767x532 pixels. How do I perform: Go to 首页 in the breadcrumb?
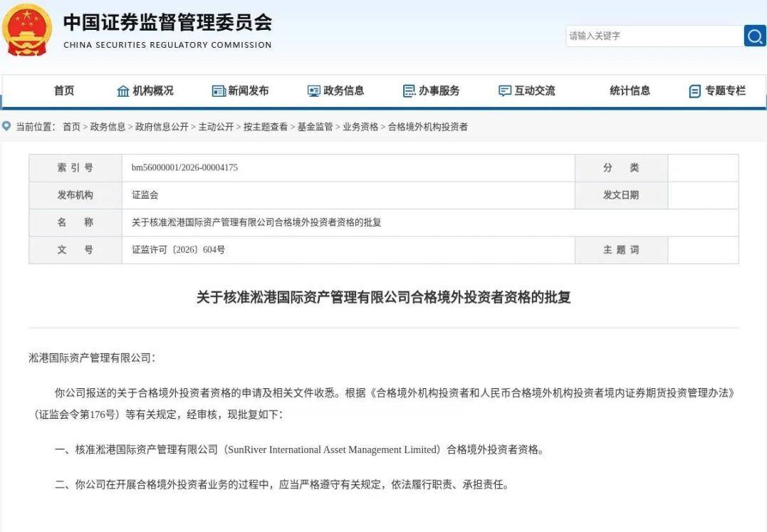click(x=71, y=127)
